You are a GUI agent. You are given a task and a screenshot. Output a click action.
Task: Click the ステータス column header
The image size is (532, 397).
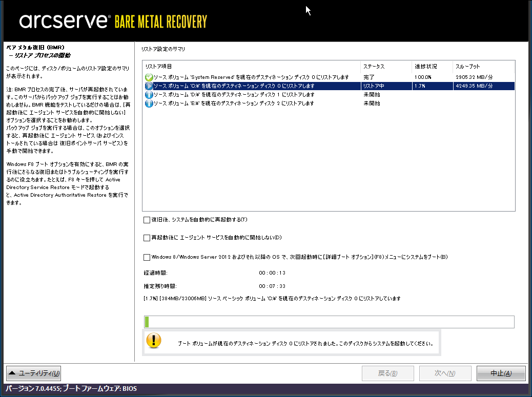386,67
